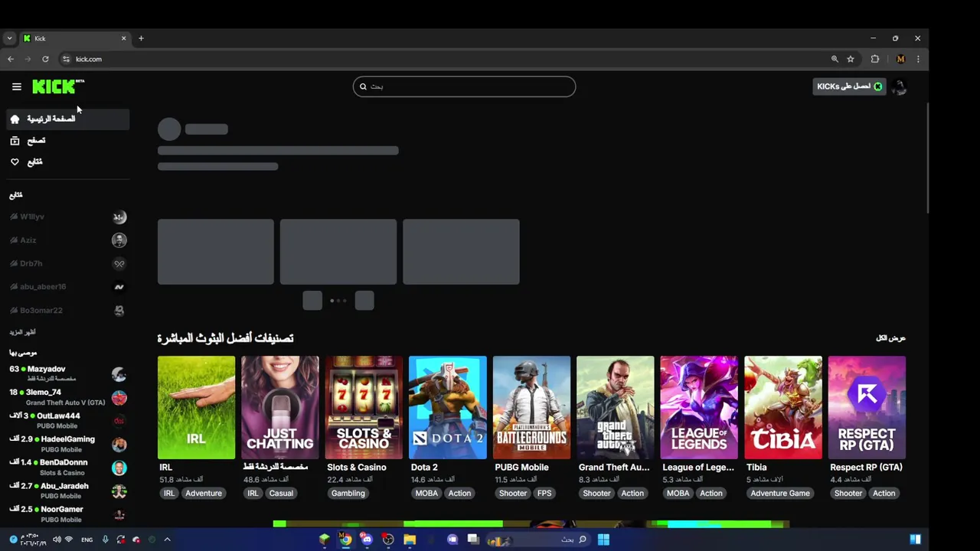Click the ENG language indicator
Viewport: 980px width, 551px height.
(x=87, y=540)
